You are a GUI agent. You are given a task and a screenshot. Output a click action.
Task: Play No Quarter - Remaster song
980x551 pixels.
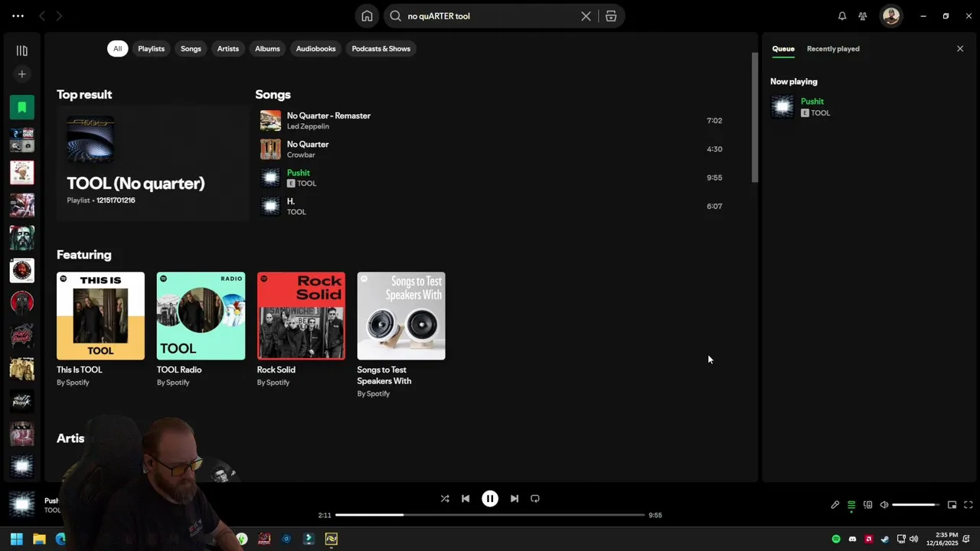pos(328,116)
